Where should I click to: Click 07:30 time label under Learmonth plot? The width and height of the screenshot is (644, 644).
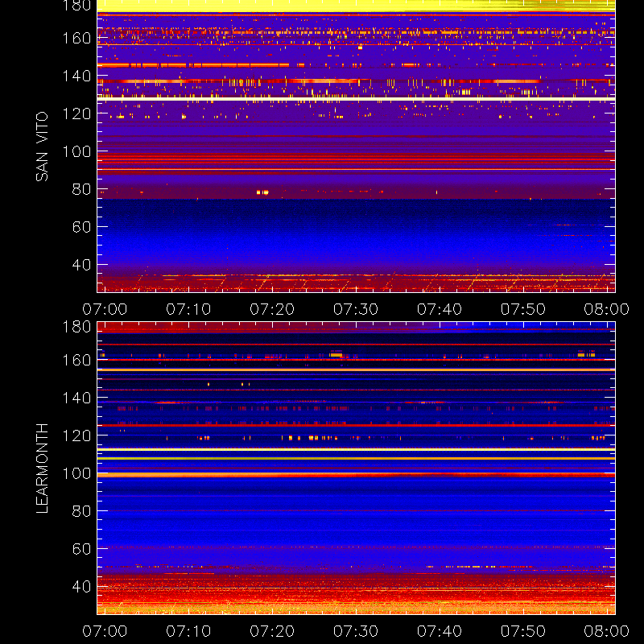point(356,631)
